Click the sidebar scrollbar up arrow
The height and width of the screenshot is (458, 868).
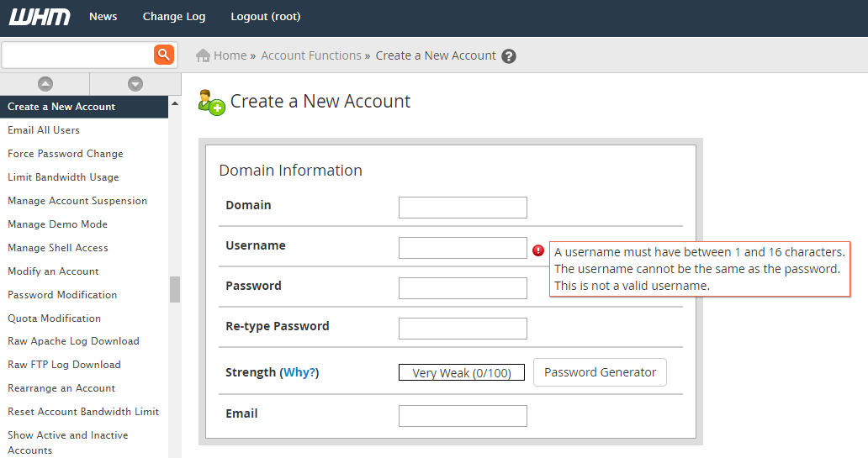175,104
